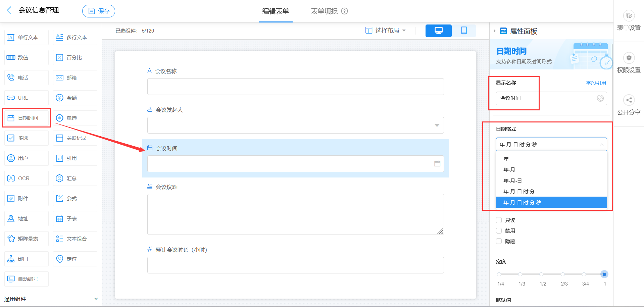Select the 数值 component icon

[26, 57]
